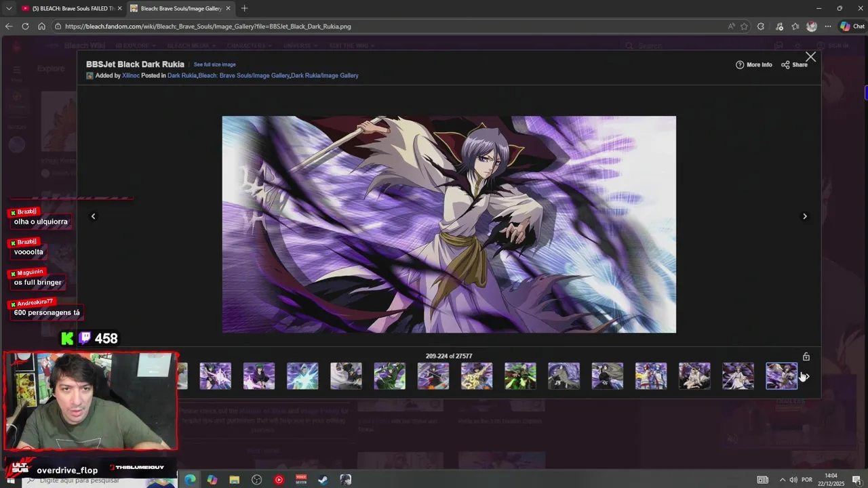
Task: Click the browser back button
Action: (x=9, y=26)
